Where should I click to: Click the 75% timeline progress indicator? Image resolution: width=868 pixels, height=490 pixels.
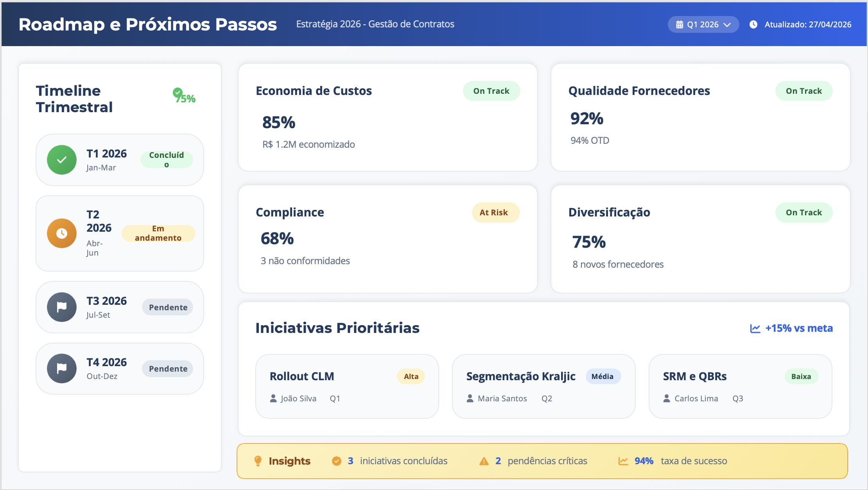(x=184, y=96)
